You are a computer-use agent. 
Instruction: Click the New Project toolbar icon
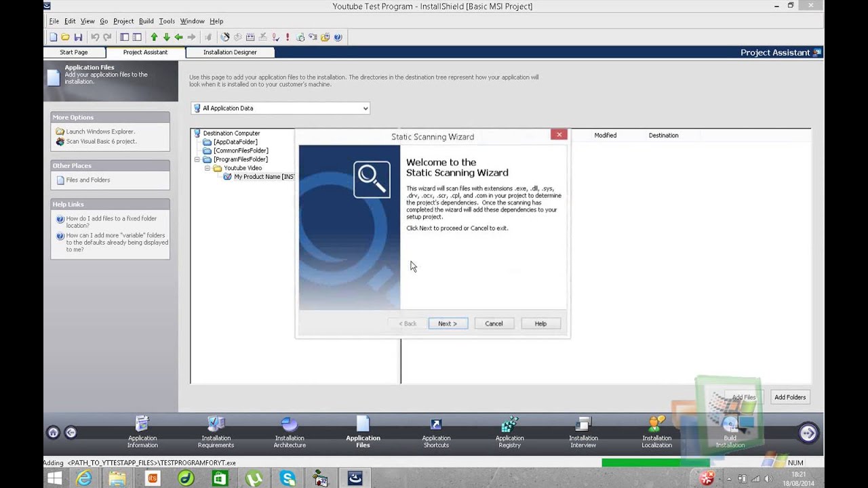click(54, 37)
